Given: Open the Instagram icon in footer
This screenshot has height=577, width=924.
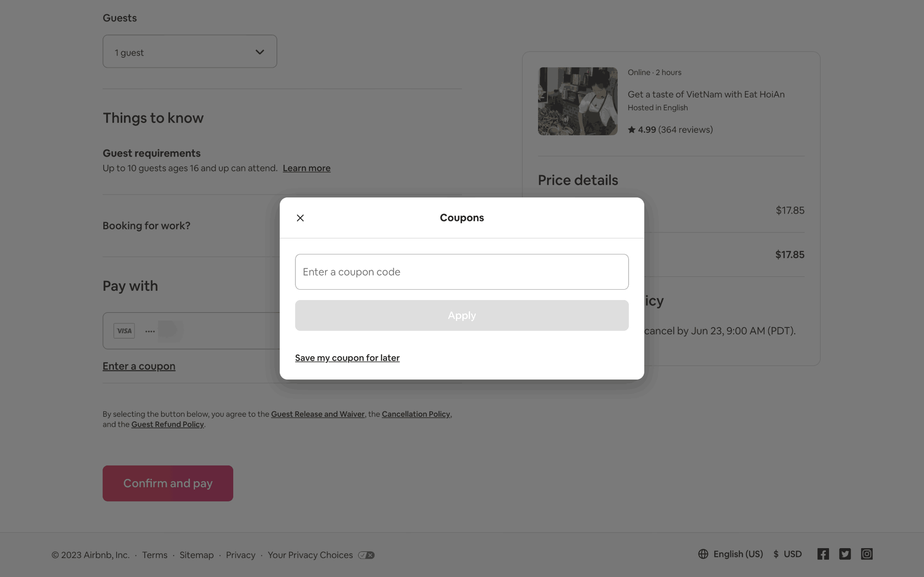Looking at the screenshot, I should click(x=866, y=554).
